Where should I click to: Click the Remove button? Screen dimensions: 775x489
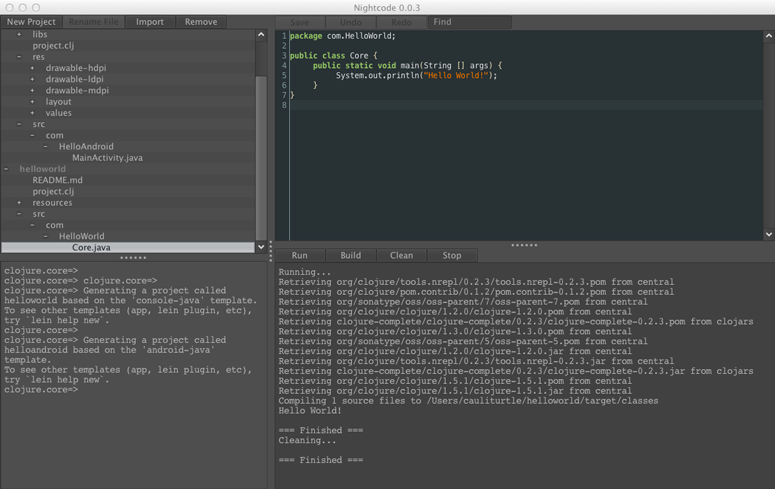(200, 22)
